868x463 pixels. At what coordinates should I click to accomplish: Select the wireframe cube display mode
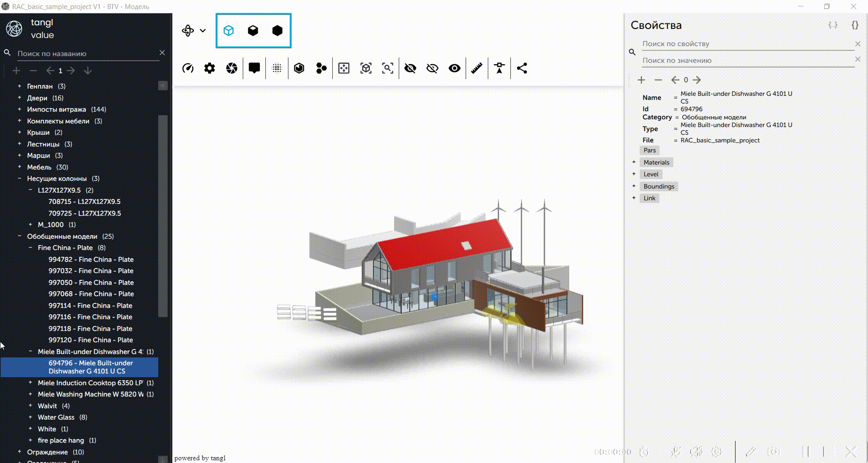tap(229, 31)
